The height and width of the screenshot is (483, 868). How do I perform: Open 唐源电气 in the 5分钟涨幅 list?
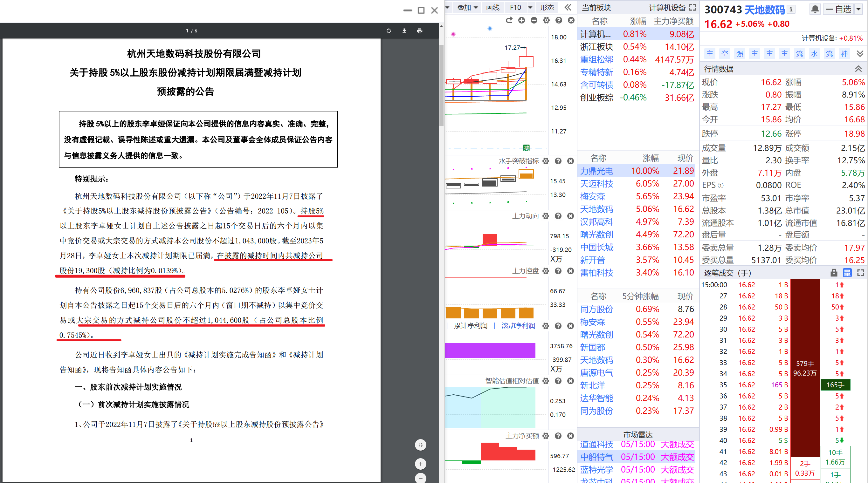tap(596, 373)
